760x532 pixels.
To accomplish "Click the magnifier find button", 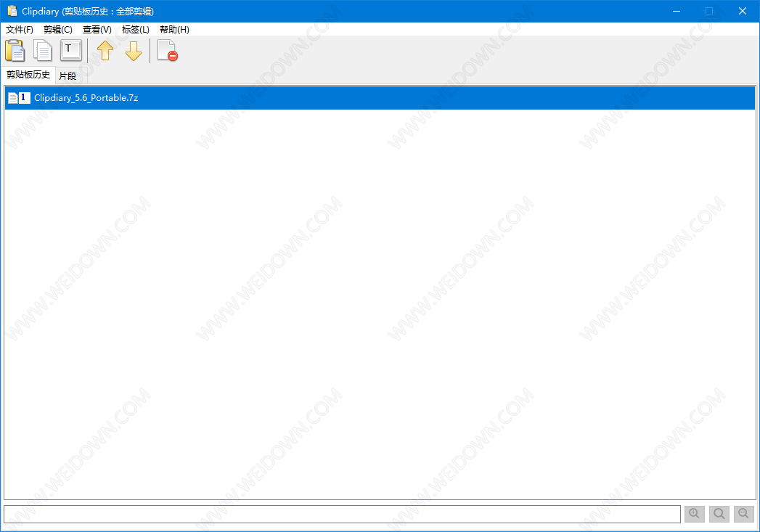I will click(x=719, y=514).
